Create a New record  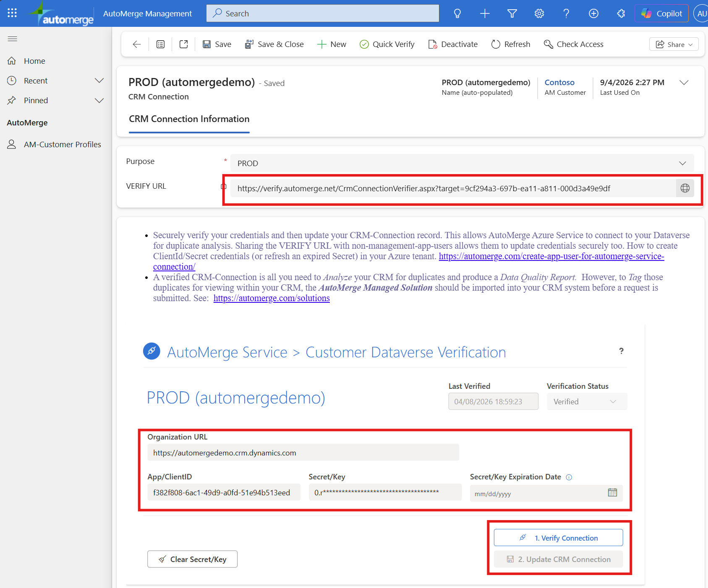[332, 44]
